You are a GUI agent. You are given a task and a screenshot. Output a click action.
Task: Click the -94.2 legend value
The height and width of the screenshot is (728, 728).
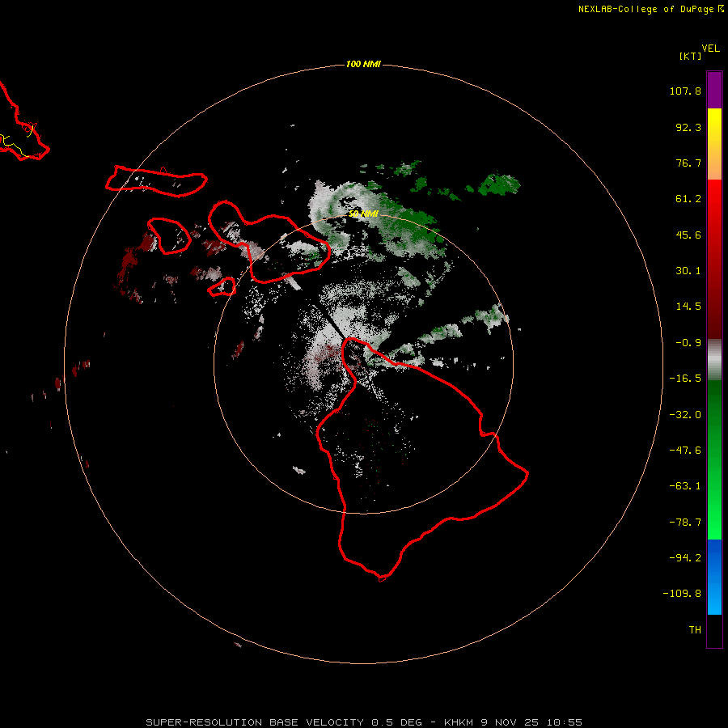(685, 557)
